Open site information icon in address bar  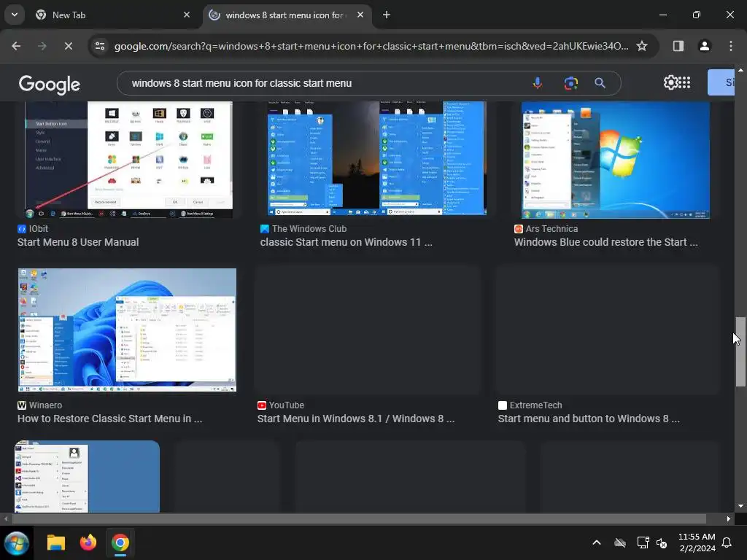point(100,46)
